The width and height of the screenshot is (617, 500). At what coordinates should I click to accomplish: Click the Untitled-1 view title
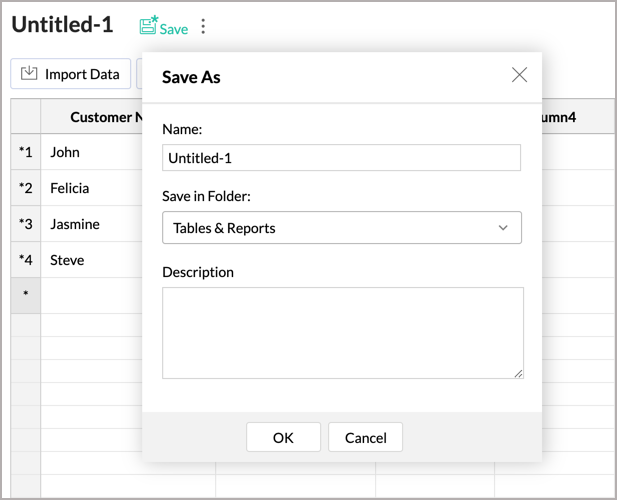[x=62, y=25]
